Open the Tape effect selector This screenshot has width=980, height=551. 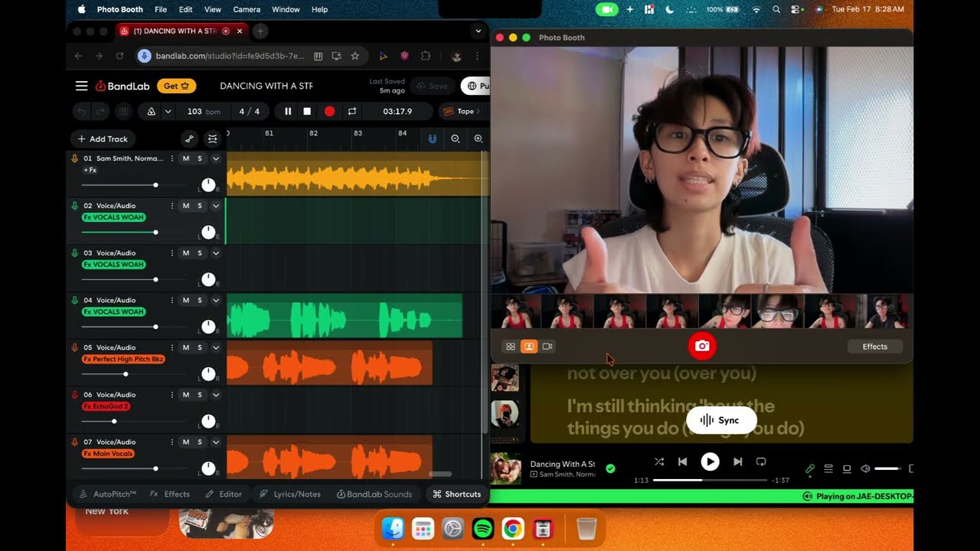pyautogui.click(x=461, y=112)
